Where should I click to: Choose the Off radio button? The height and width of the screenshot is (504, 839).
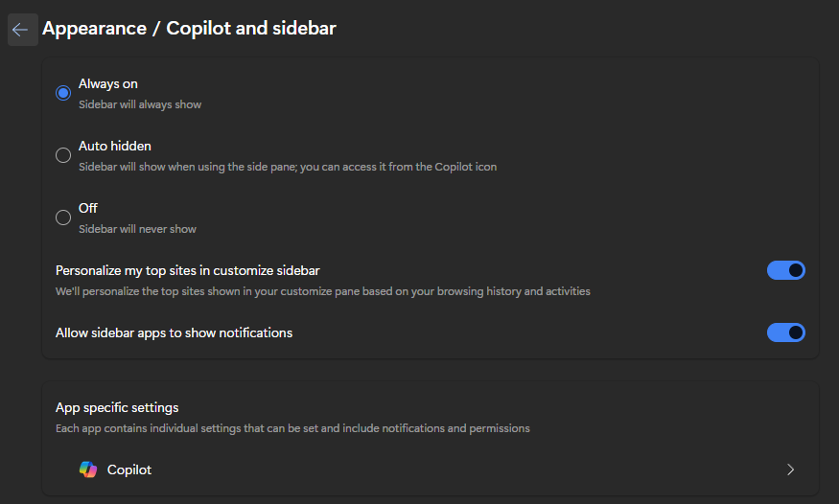[x=63, y=218]
